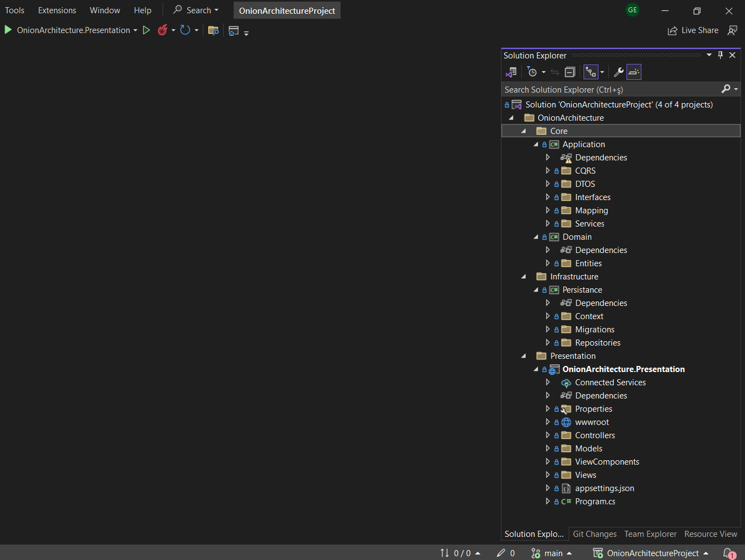This screenshot has height=560, width=745.
Task: Start the Live Share session
Action: pos(693,30)
